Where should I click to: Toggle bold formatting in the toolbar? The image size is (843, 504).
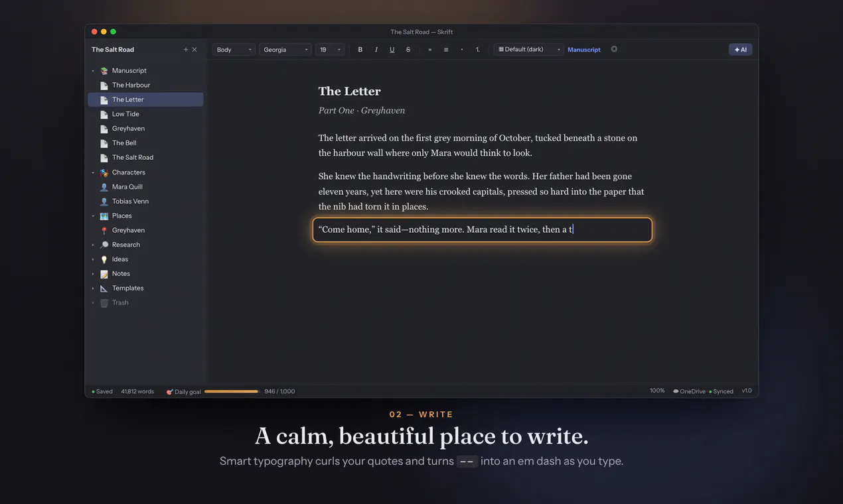360,50
